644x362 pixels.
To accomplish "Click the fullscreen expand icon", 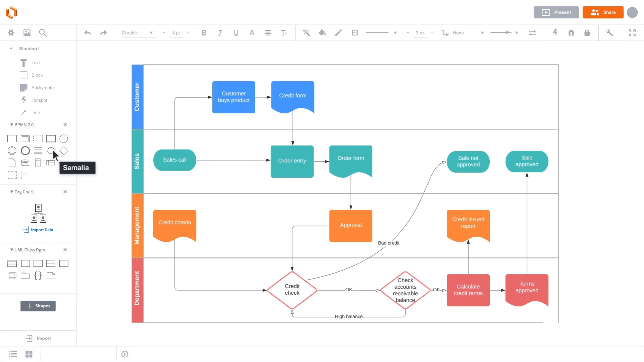I will click(x=632, y=33).
